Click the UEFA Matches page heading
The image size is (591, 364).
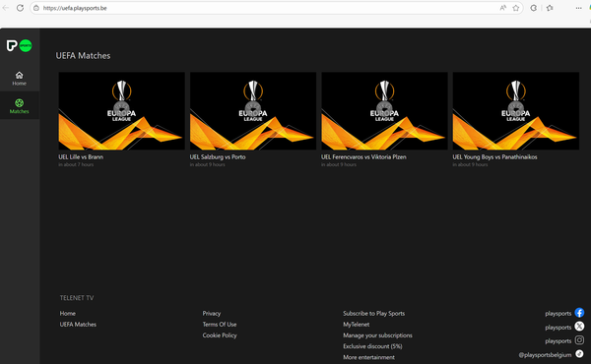pos(84,56)
